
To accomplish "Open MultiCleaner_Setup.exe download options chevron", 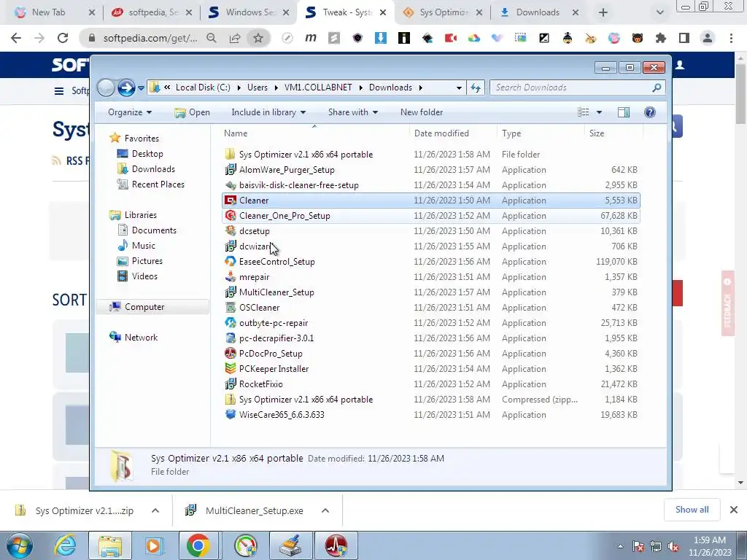I will point(325,510).
